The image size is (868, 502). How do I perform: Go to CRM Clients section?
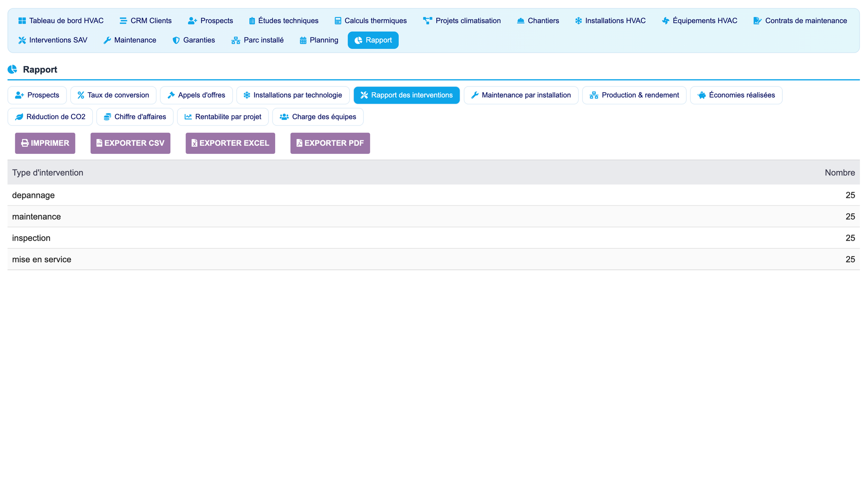(x=145, y=21)
